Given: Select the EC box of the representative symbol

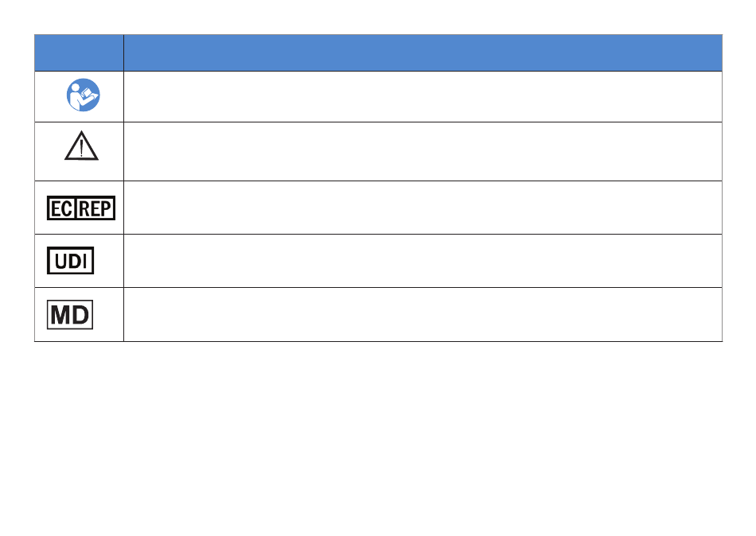Looking at the screenshot, I should 61,208.
